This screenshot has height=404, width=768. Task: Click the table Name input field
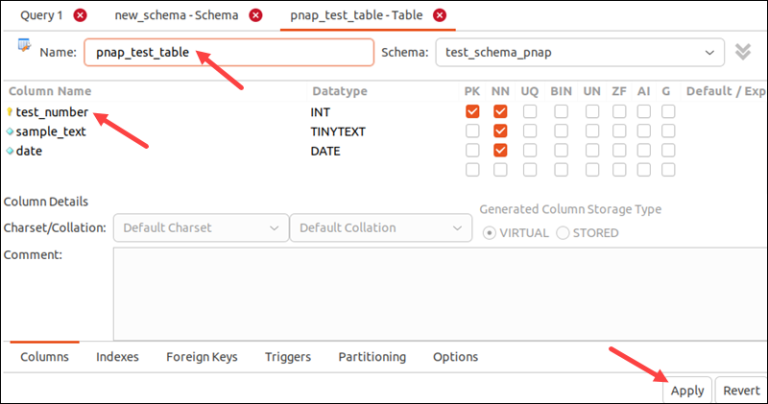[228, 52]
